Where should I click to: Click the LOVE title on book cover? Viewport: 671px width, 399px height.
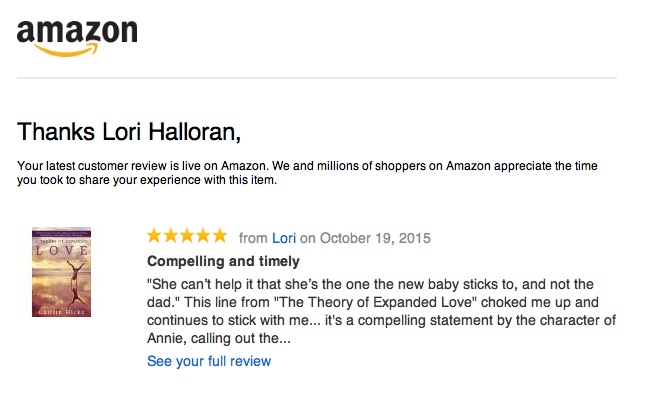(x=62, y=250)
